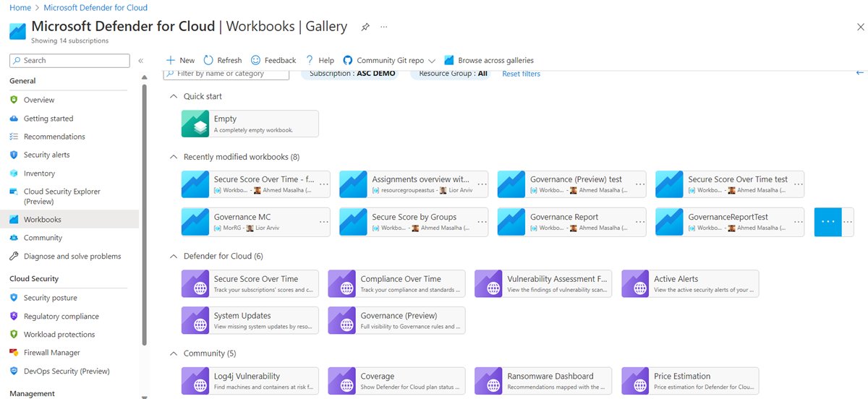Image resolution: width=868 pixels, height=399 pixels.
Task: Open Ransomware Dashboard workbook
Action: (543, 381)
